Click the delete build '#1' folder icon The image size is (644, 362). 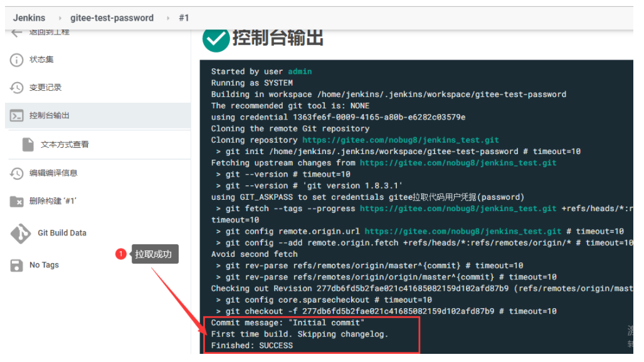pyautogui.click(x=16, y=202)
